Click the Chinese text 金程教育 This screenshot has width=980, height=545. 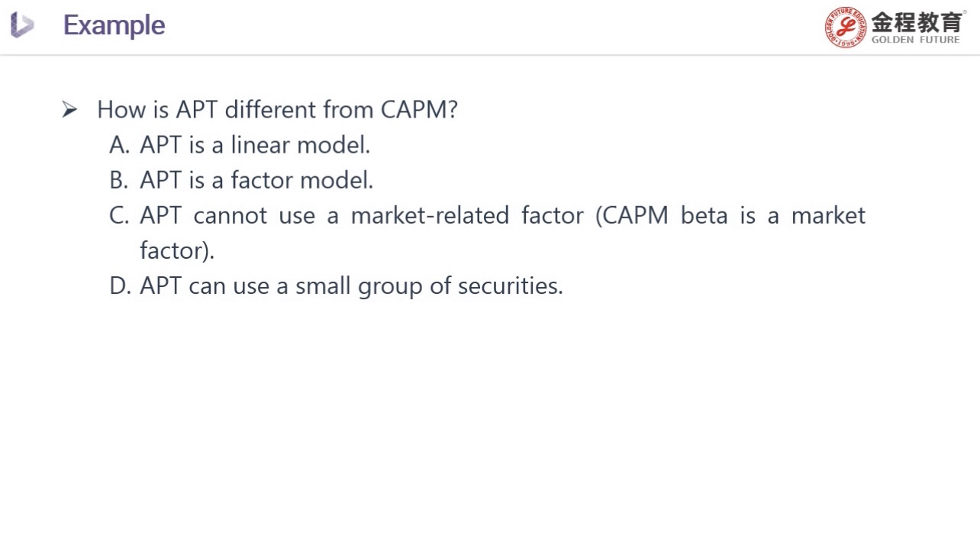pyautogui.click(x=915, y=21)
